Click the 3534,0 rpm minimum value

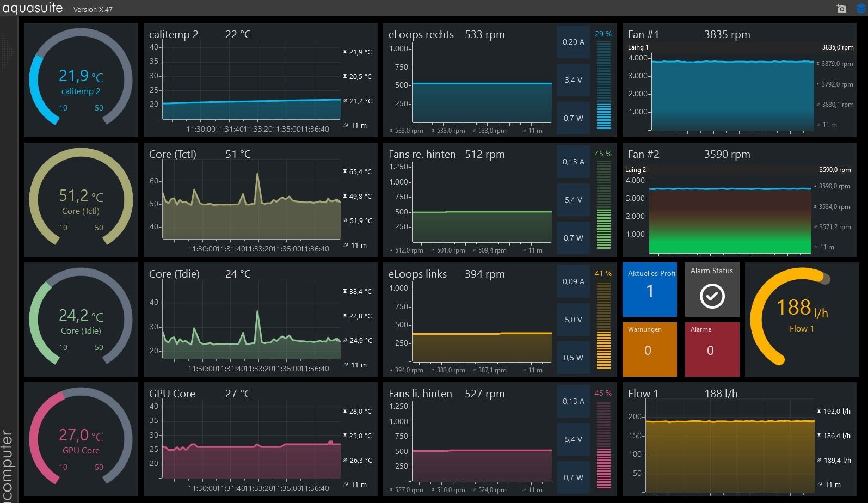coord(835,207)
